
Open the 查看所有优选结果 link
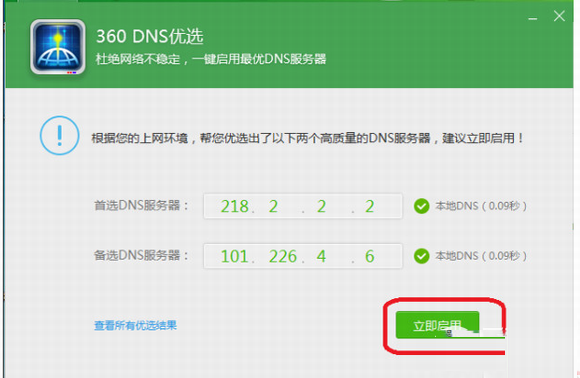[x=135, y=325]
